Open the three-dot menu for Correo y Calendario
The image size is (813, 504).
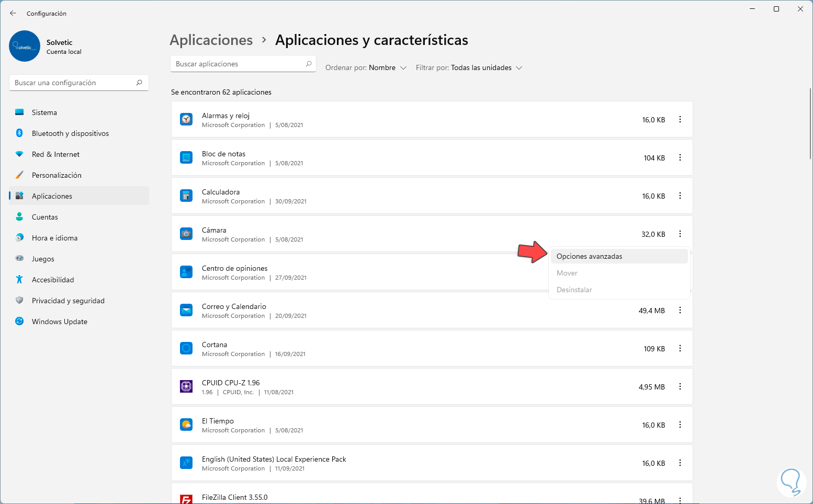click(680, 310)
